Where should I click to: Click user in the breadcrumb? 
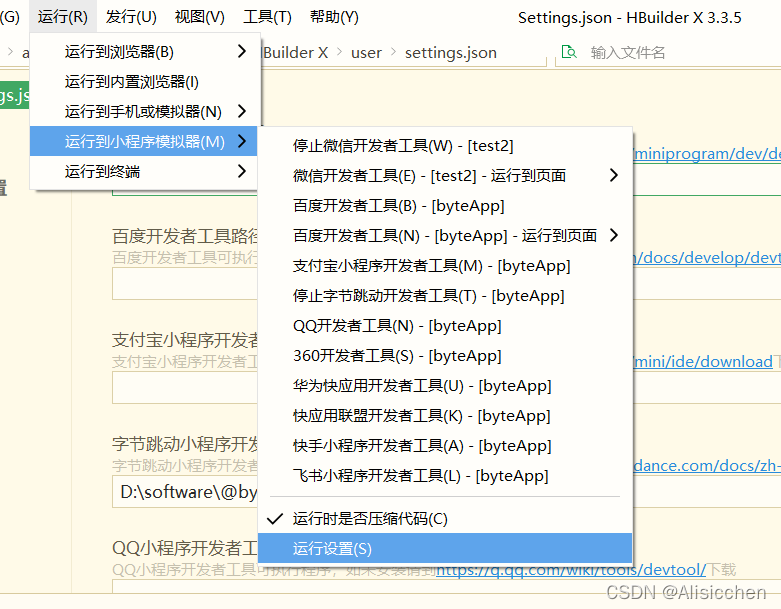pos(366,52)
